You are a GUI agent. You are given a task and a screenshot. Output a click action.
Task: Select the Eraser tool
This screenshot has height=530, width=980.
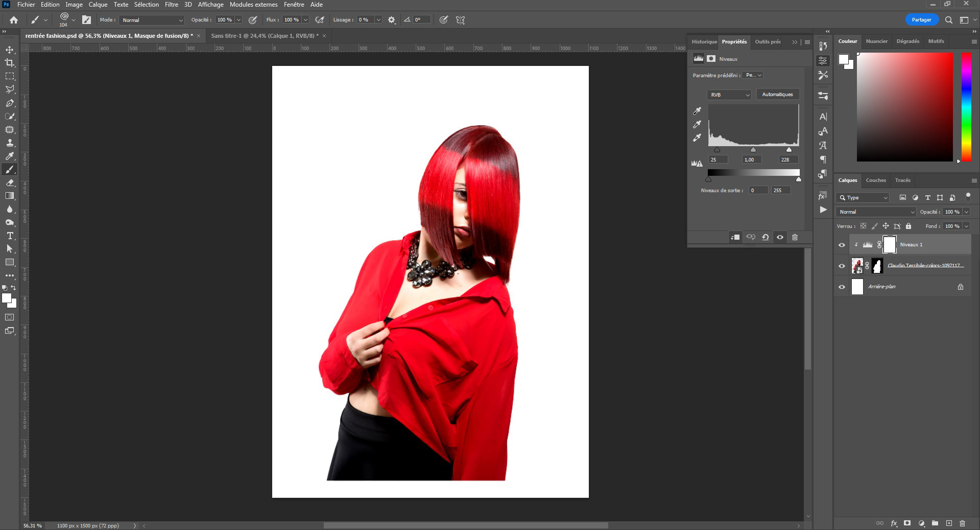pyautogui.click(x=10, y=182)
